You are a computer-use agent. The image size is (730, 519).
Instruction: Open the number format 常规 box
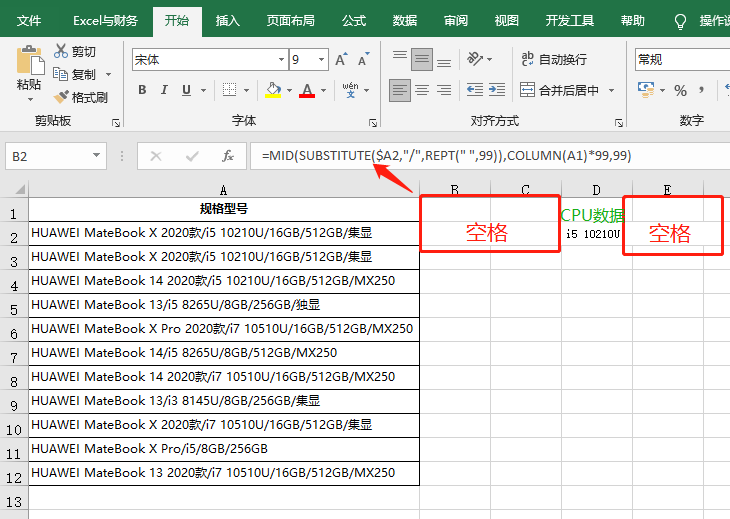click(682, 60)
